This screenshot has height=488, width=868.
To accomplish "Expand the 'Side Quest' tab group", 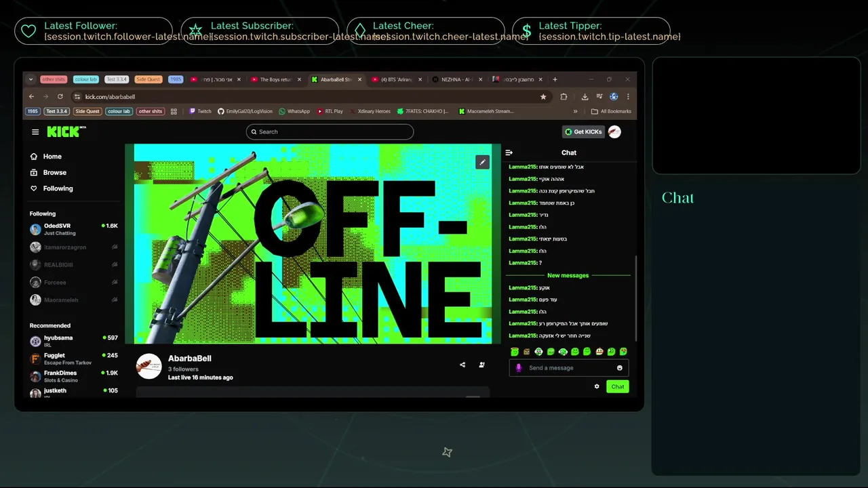I will pyautogui.click(x=148, y=79).
